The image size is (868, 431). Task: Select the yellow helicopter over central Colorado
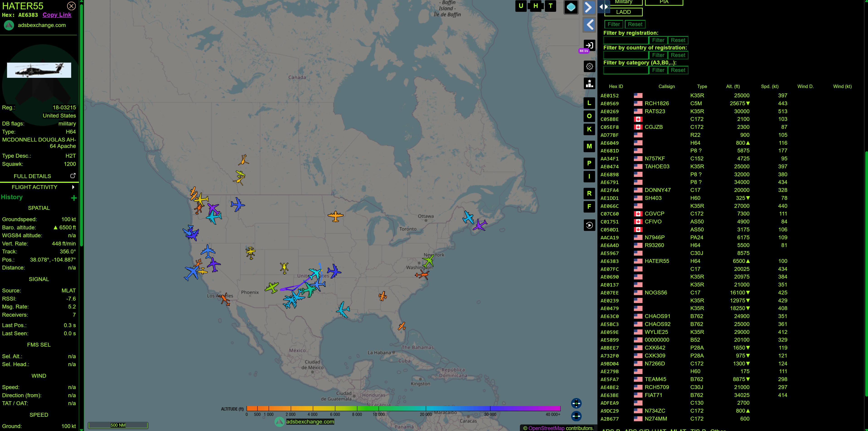click(x=284, y=268)
